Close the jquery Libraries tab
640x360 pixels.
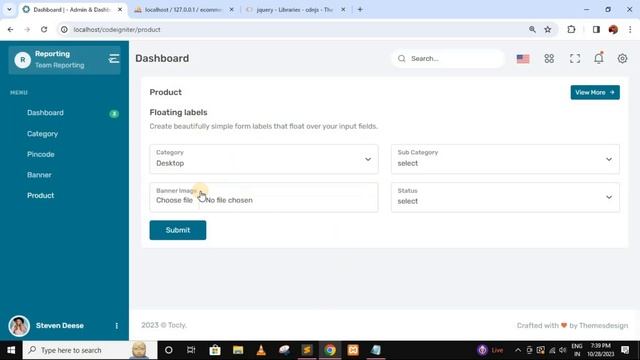(343, 9)
